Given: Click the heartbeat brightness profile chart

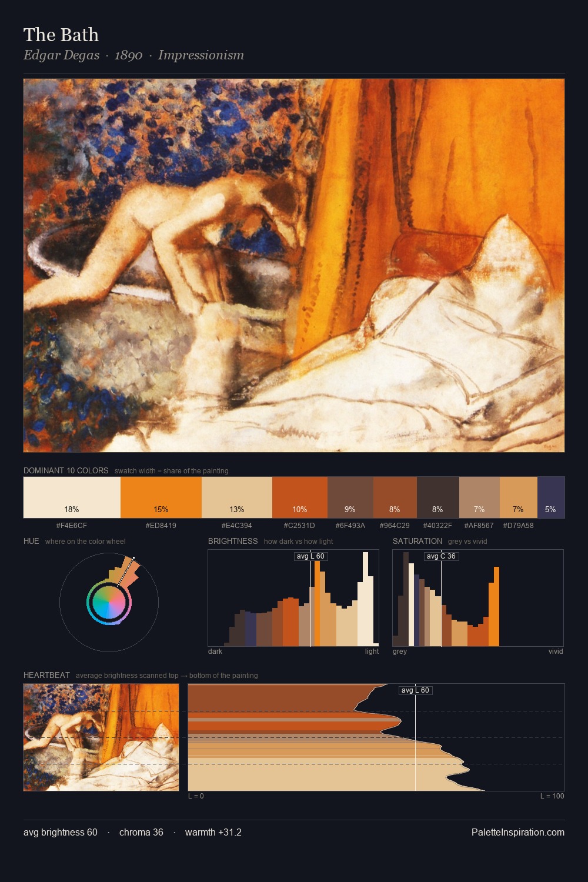Looking at the screenshot, I should 376,737.
